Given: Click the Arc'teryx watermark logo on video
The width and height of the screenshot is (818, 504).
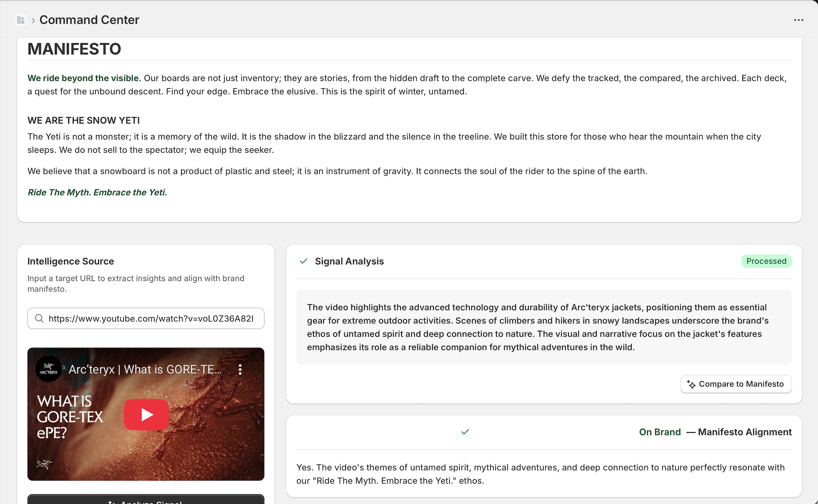Looking at the screenshot, I should 44,463.
